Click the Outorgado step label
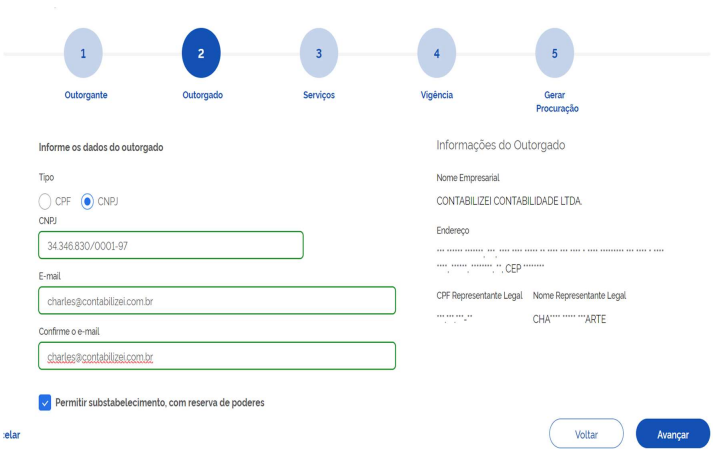718x470 pixels. tap(202, 95)
